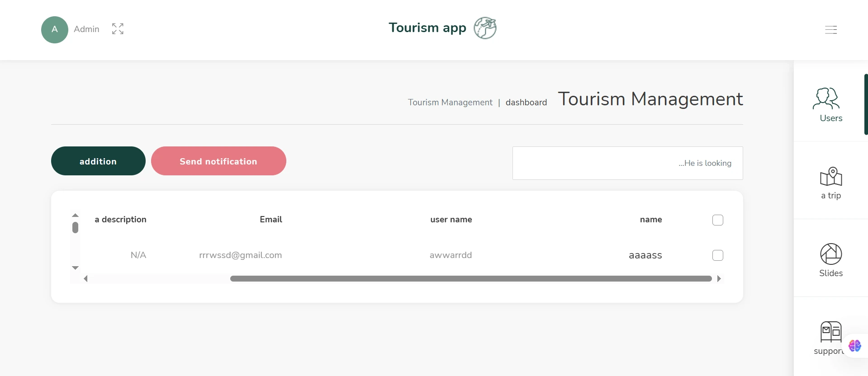Check the aaaass row checkbox
This screenshot has width=868, height=376.
pos(718,255)
